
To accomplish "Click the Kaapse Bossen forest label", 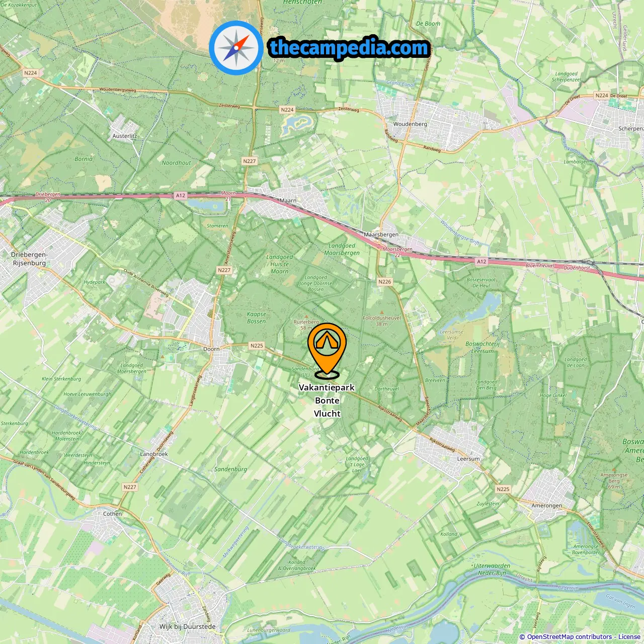I will 256,317.
